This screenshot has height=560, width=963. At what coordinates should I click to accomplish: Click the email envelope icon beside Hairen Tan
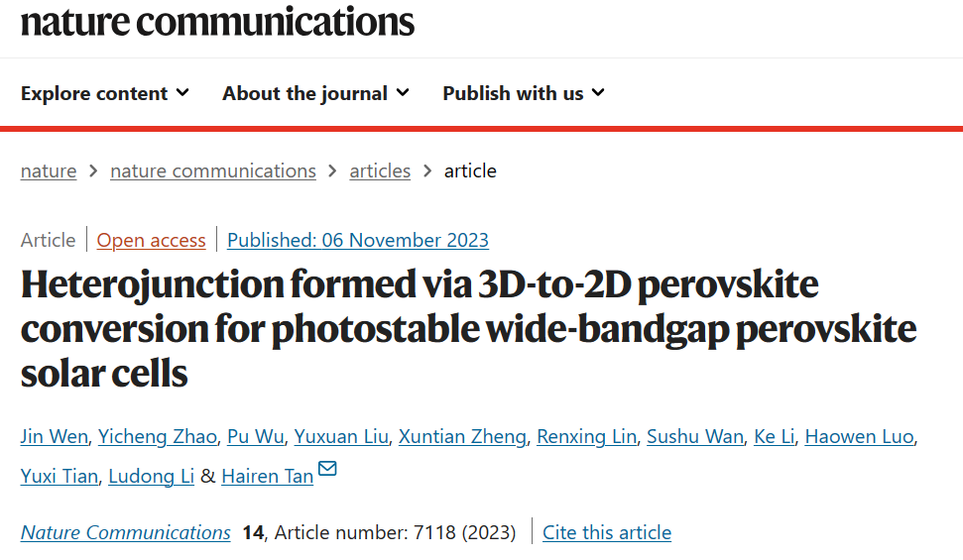(x=327, y=469)
